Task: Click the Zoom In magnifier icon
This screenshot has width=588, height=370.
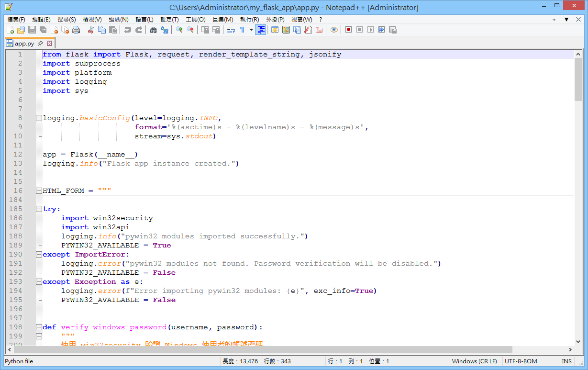Action: (x=179, y=30)
